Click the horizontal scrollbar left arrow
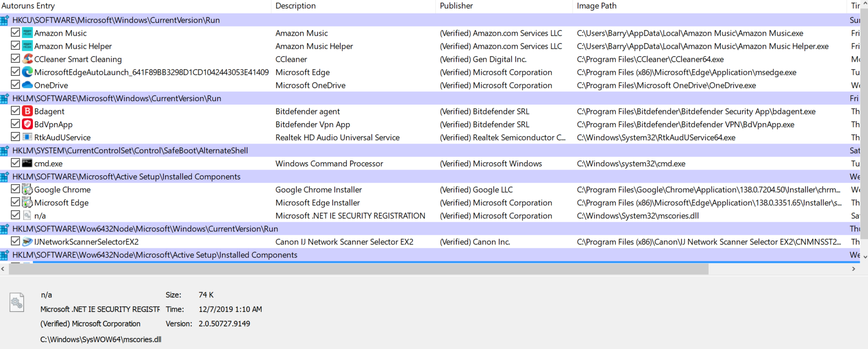868x349 pixels. pyautogui.click(x=4, y=269)
